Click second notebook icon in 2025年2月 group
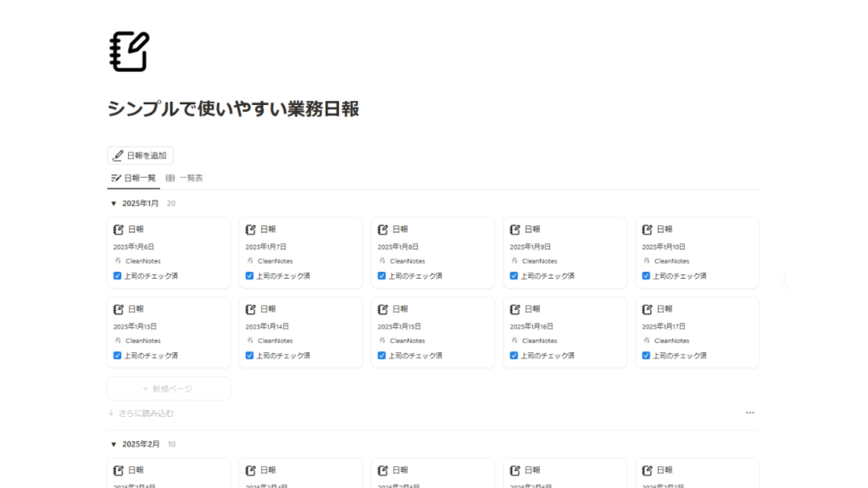Image resolution: width=868 pixels, height=488 pixels. [x=251, y=470]
